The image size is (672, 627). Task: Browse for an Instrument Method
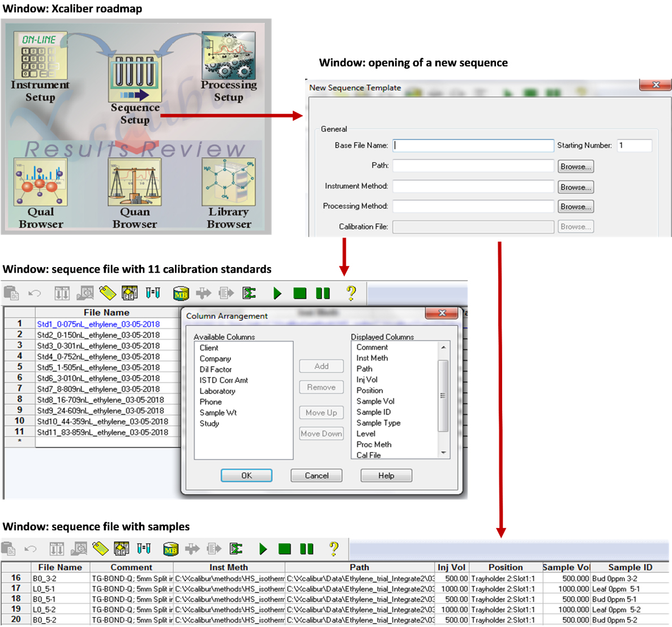click(x=576, y=187)
